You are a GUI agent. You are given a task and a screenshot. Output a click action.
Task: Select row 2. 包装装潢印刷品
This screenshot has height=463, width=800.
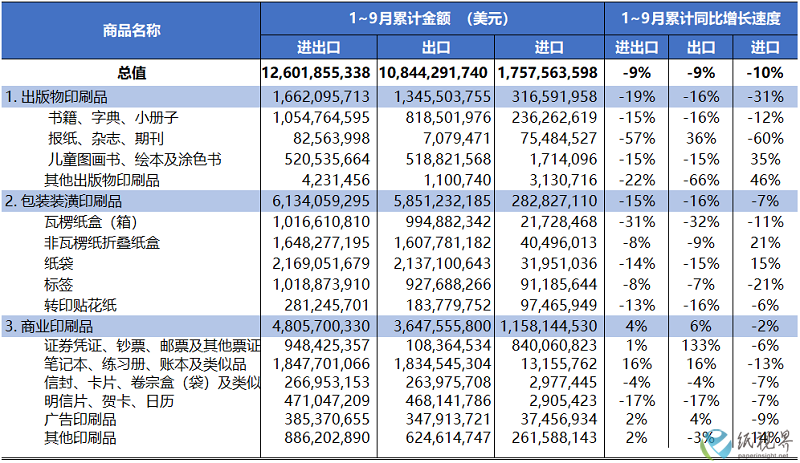pyautogui.click(x=63, y=202)
